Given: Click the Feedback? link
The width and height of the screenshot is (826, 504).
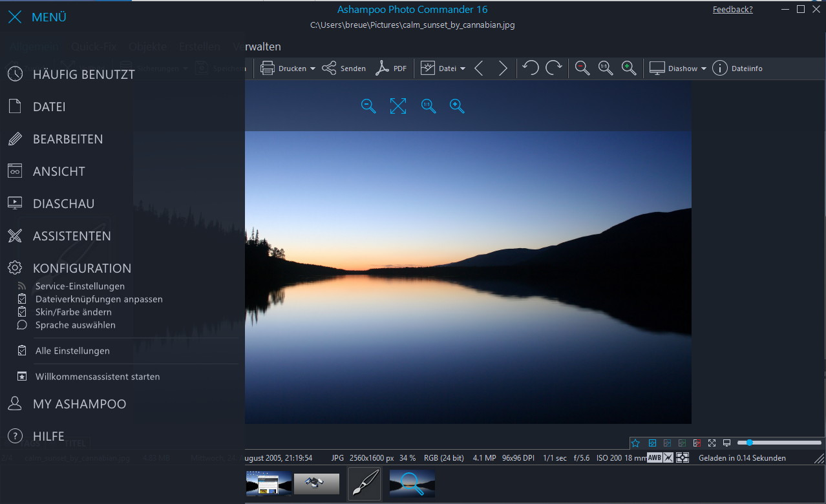Looking at the screenshot, I should coord(733,10).
